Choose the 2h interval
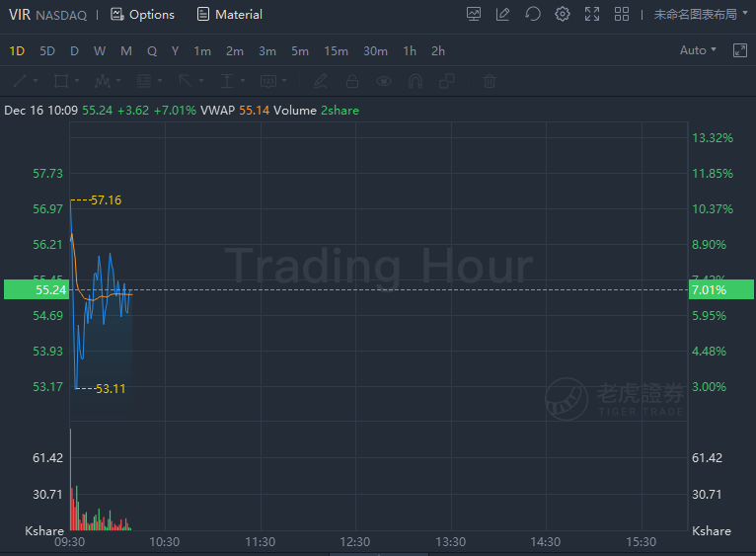 (438, 50)
